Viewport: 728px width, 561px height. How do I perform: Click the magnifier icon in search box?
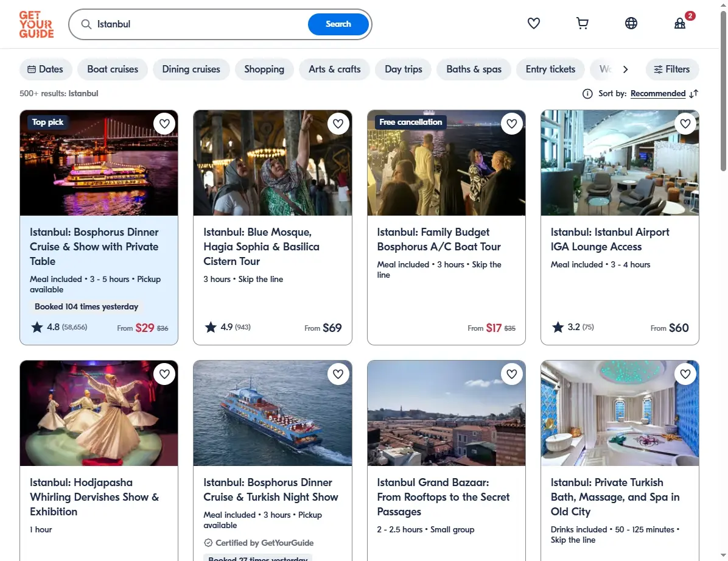[86, 24]
